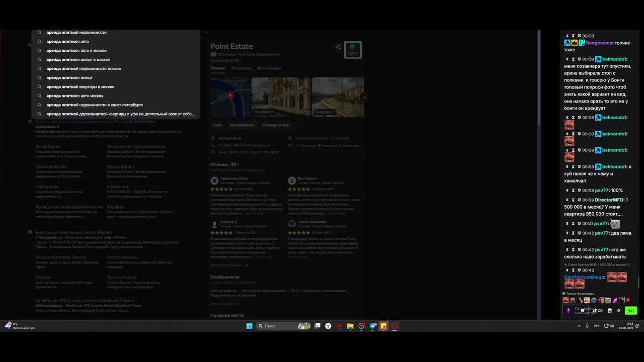The height and width of the screenshot is (362, 644).
Task: Click the infinity icon in chat bar
Action: pyautogui.click(x=600, y=311)
